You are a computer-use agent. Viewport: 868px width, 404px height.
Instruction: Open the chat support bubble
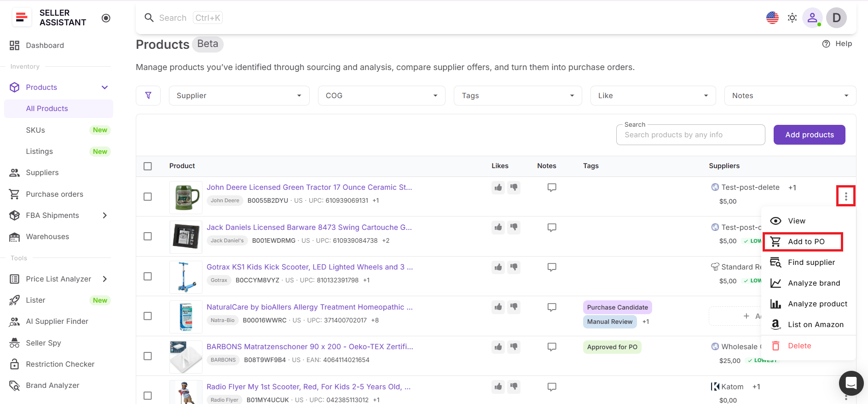click(x=851, y=383)
